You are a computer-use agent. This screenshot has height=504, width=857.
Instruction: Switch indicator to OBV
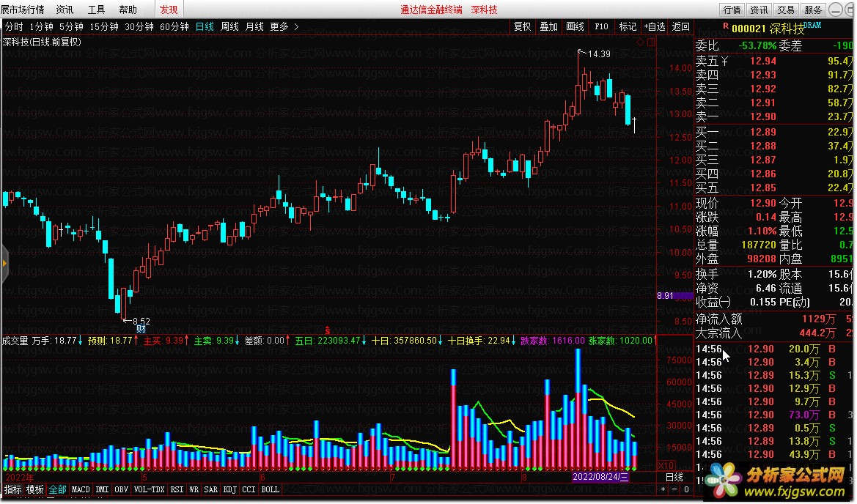click(x=122, y=489)
